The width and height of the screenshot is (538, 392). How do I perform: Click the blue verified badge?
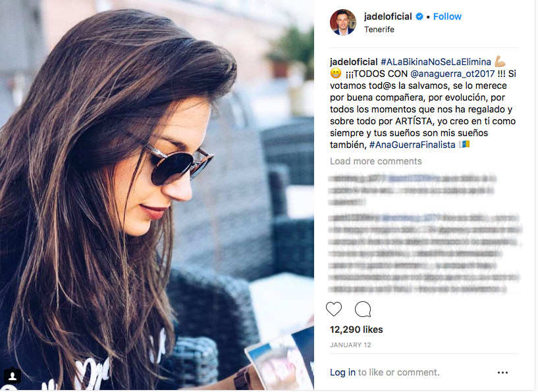pos(419,16)
